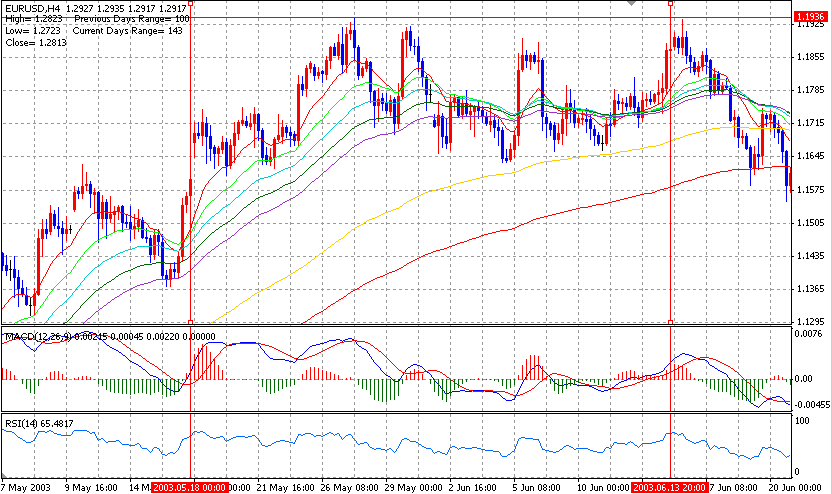
Task: Click the MACD(12,26,9) indicator label
Action: point(38,336)
